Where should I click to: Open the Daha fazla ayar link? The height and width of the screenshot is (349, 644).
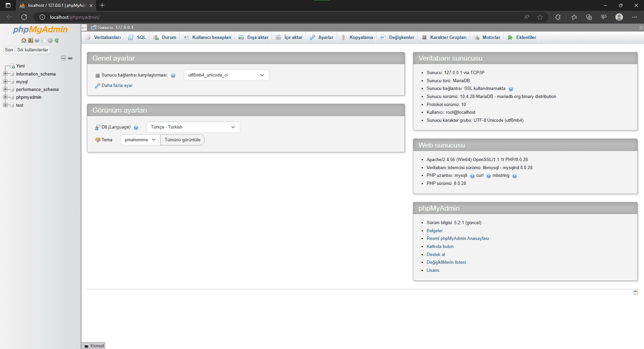click(117, 86)
